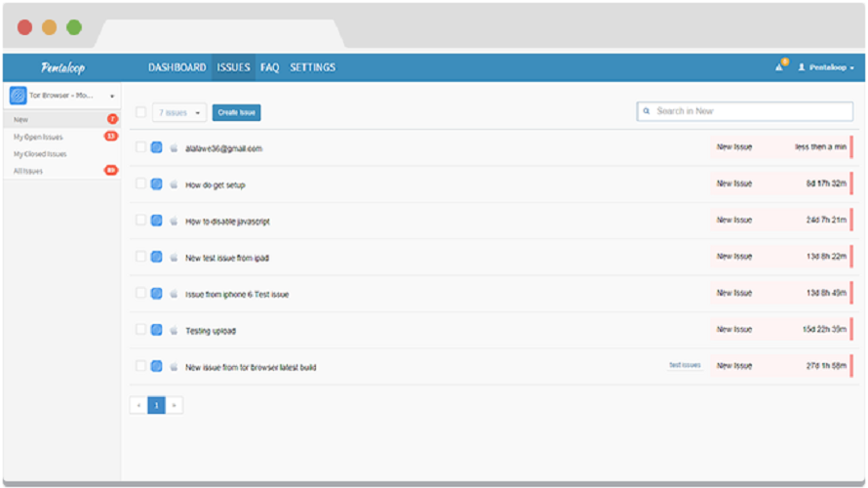
Task: Click the Tor Browser app icon in sidebar
Action: coord(18,96)
